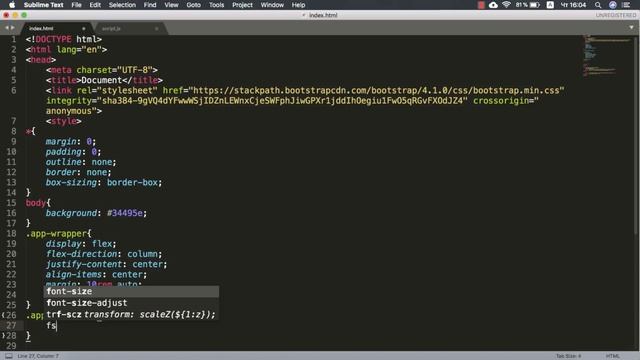Click the opening style tag on line 7
The height and width of the screenshot is (360, 640).
point(64,121)
